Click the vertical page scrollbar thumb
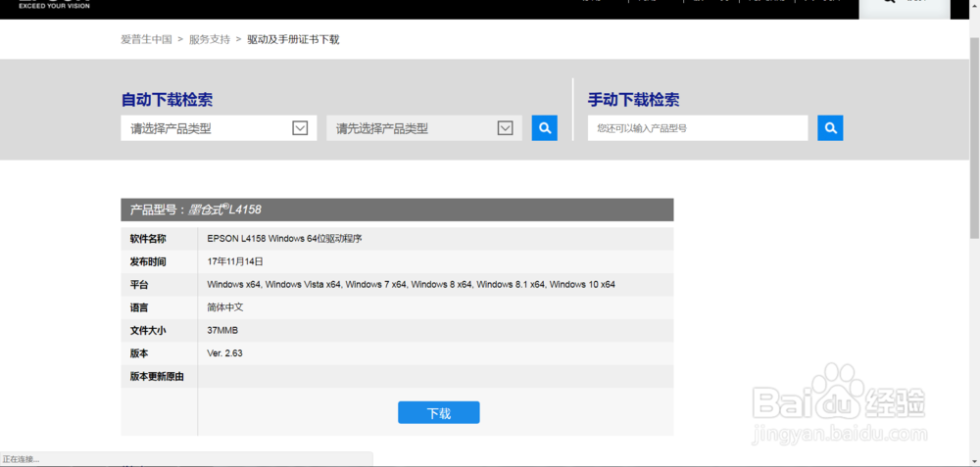 pos(974,137)
